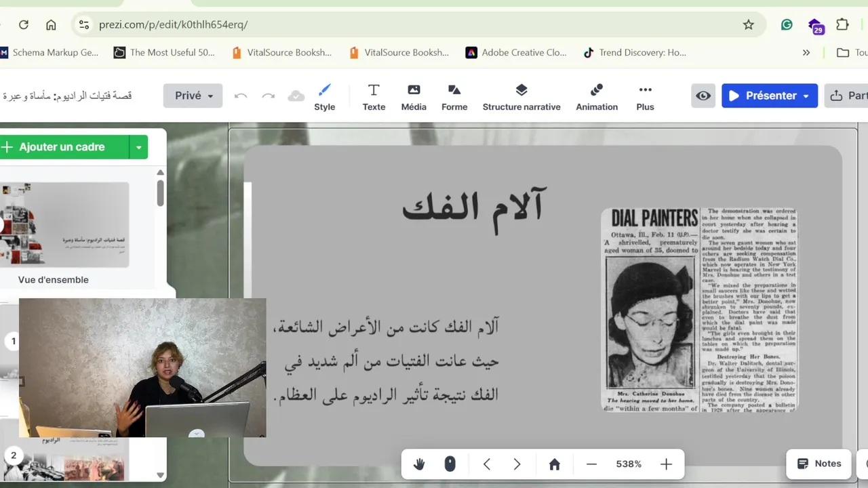Image resolution: width=868 pixels, height=488 pixels.
Task: Open site information icon in address bar
Action: (83, 24)
